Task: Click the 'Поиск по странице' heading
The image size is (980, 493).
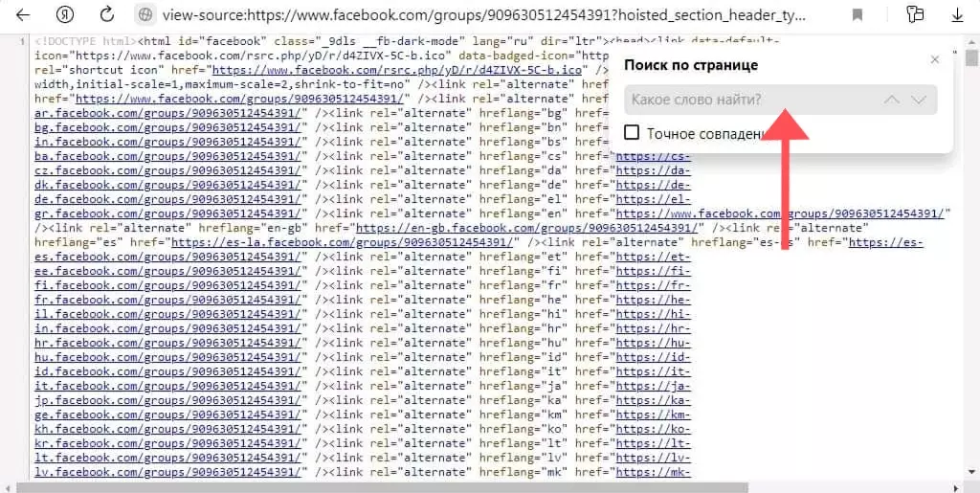Action: (691, 65)
